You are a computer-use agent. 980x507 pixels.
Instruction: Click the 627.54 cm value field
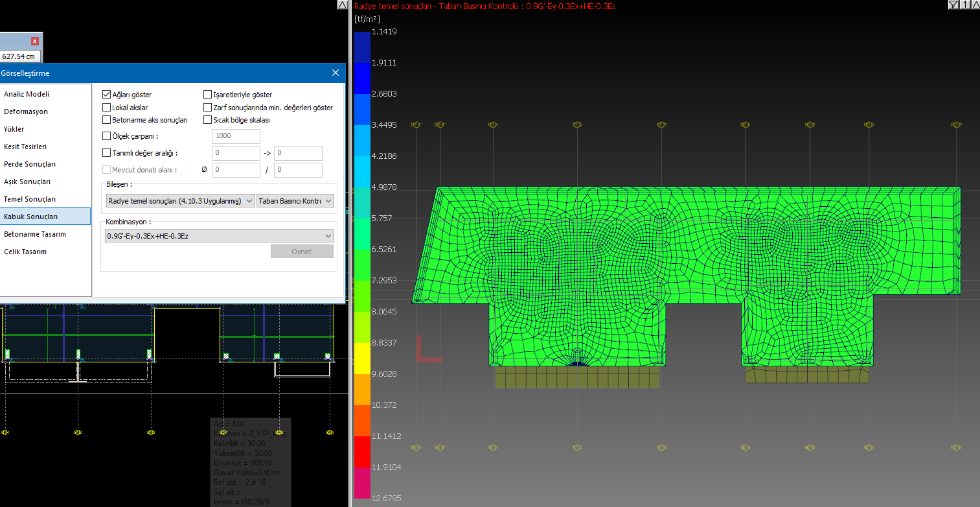[20, 56]
